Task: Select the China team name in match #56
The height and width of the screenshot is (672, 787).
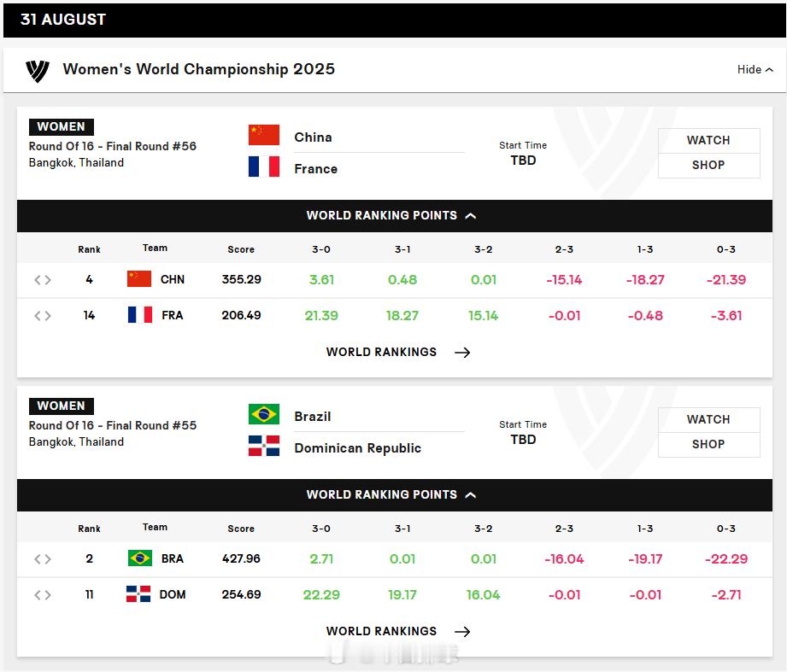Action: click(314, 137)
